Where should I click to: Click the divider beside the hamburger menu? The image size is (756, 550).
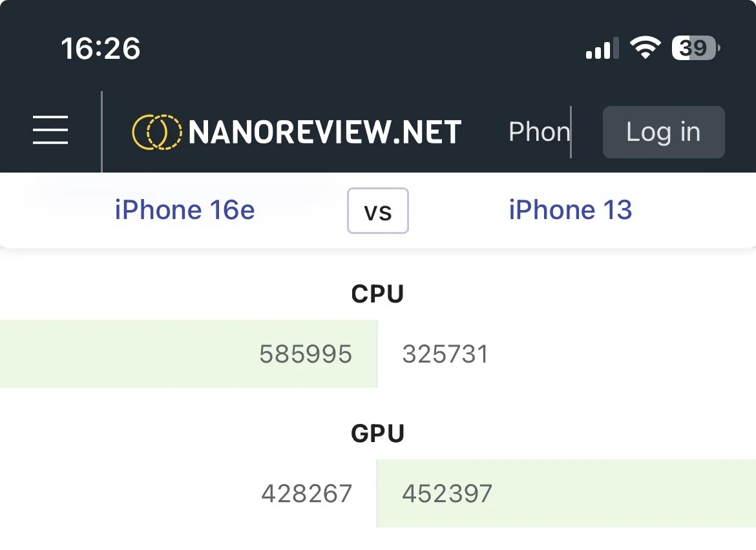pyautogui.click(x=102, y=132)
